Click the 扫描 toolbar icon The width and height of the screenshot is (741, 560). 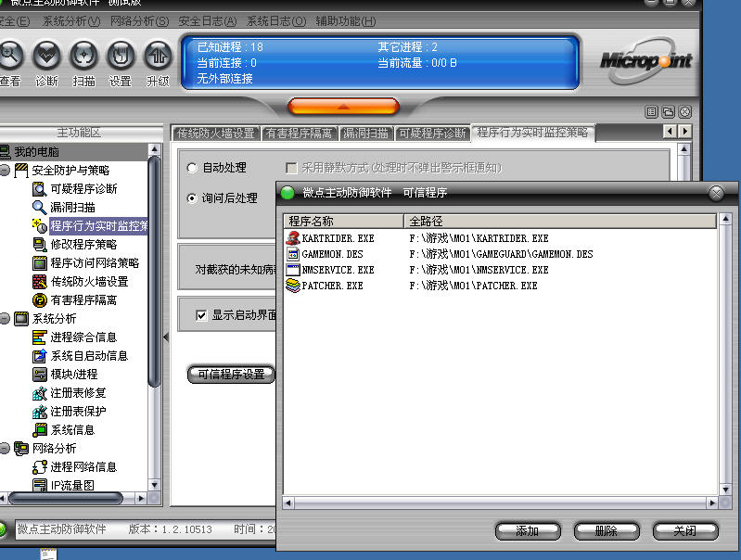[x=83, y=56]
